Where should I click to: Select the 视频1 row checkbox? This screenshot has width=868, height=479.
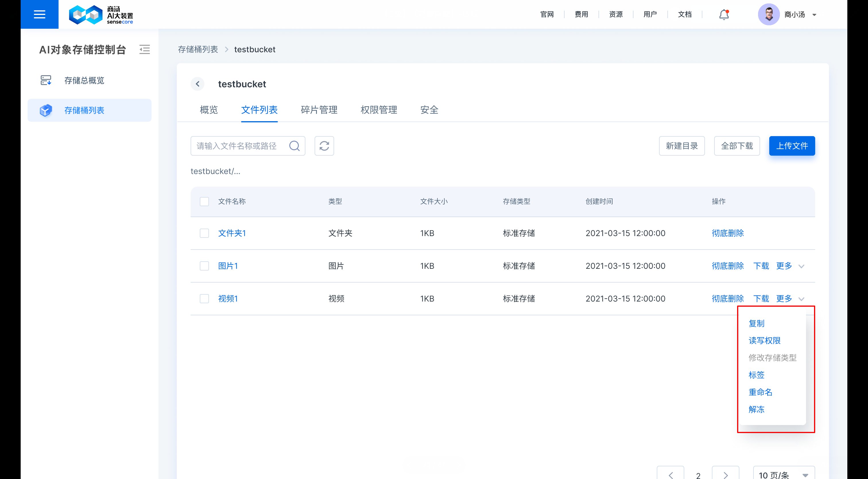pos(204,299)
